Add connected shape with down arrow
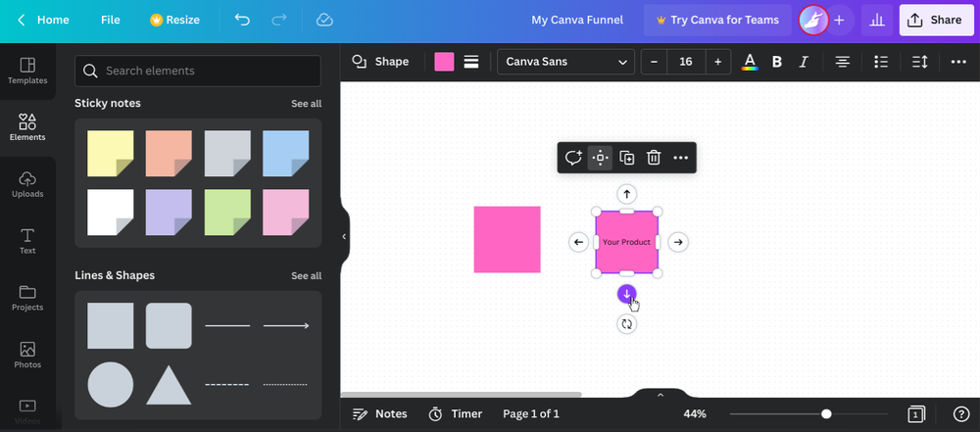 (x=627, y=294)
